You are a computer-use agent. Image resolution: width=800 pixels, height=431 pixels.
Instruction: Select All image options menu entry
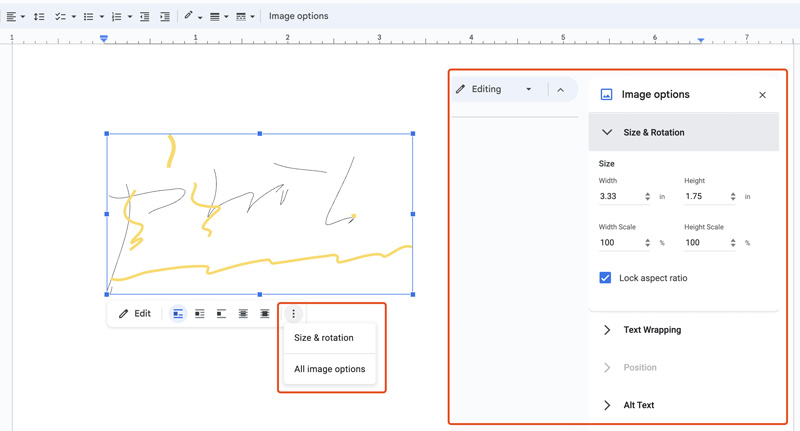(x=329, y=369)
